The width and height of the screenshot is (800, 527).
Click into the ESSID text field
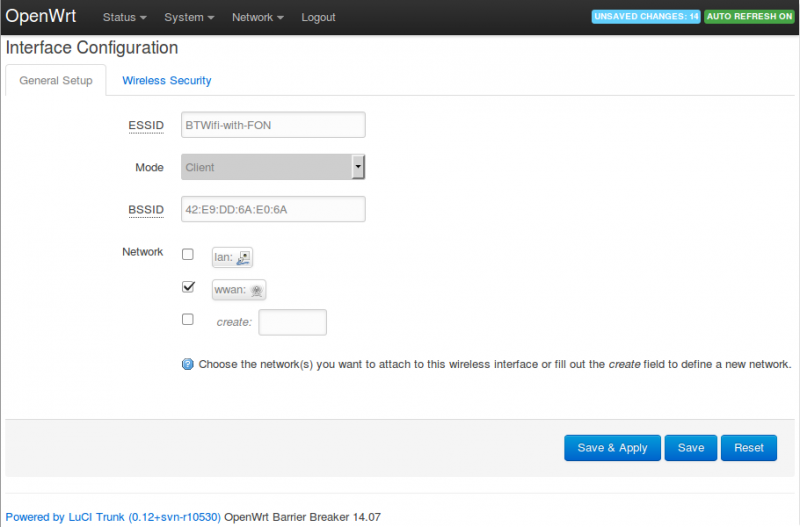pyautogui.click(x=273, y=125)
